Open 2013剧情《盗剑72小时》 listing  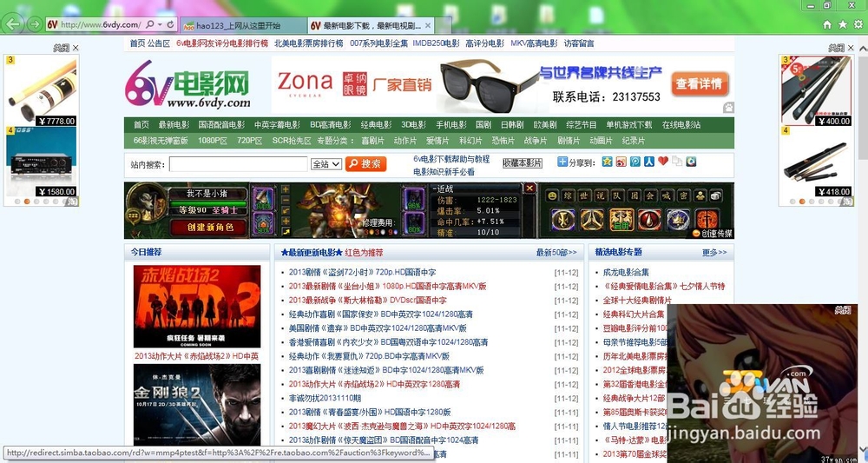[362, 273]
